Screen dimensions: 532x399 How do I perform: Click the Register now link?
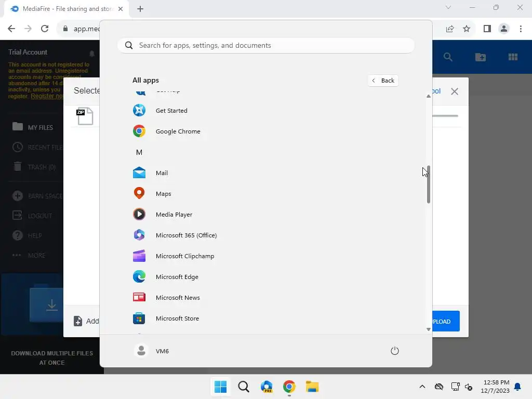47,96
